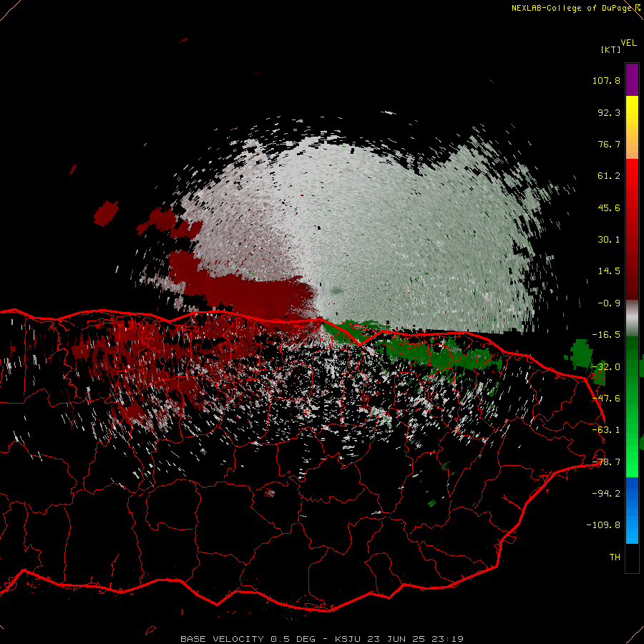The height and width of the screenshot is (644, 644).
Task: Click the 14.5 legend value
Action: click(x=609, y=271)
